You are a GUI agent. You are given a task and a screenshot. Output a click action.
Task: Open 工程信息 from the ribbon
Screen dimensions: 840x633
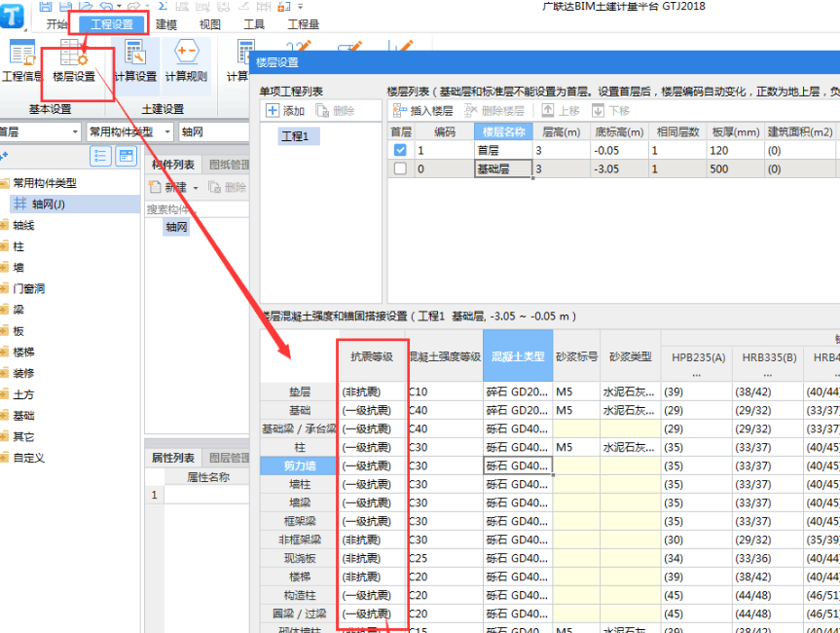click(x=21, y=61)
